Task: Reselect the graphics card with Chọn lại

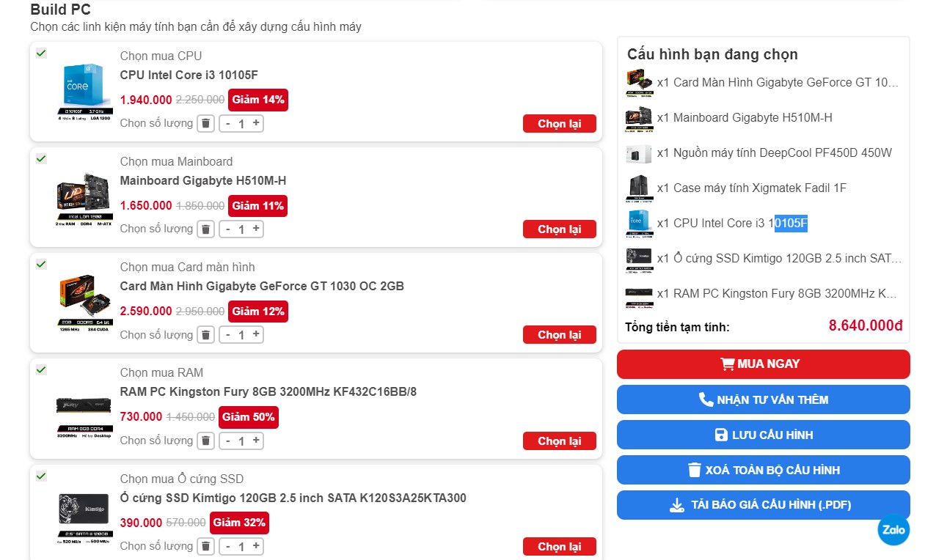Action: click(559, 335)
